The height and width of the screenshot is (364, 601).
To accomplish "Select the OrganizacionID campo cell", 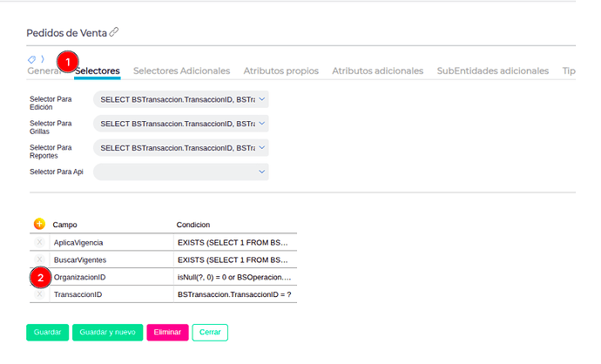I will 111,277.
